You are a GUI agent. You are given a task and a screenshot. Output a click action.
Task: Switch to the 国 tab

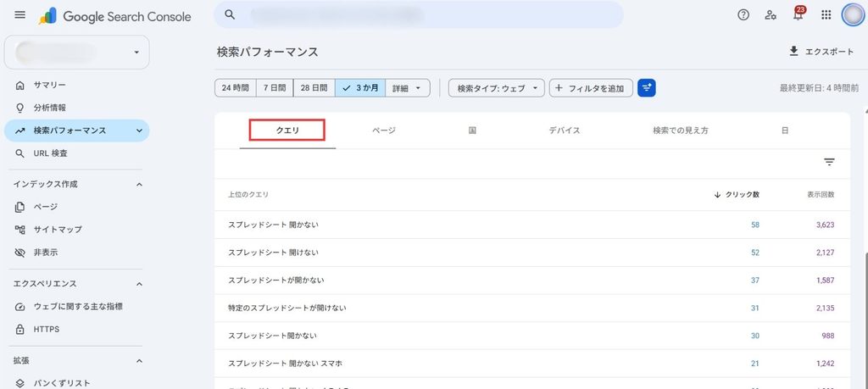pyautogui.click(x=472, y=131)
